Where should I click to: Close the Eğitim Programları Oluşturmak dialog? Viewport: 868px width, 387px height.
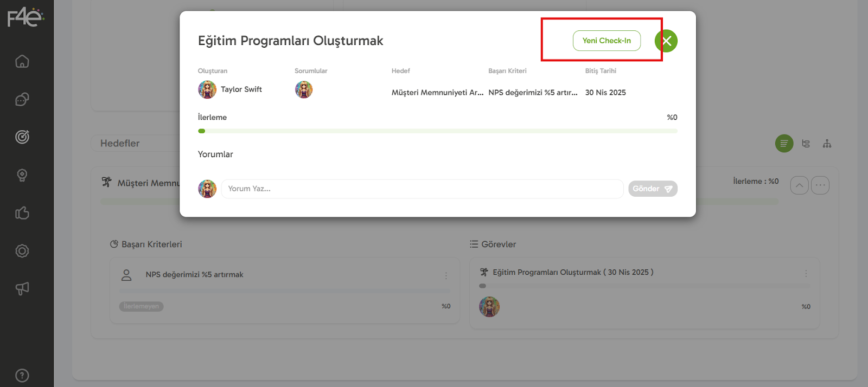click(x=666, y=41)
